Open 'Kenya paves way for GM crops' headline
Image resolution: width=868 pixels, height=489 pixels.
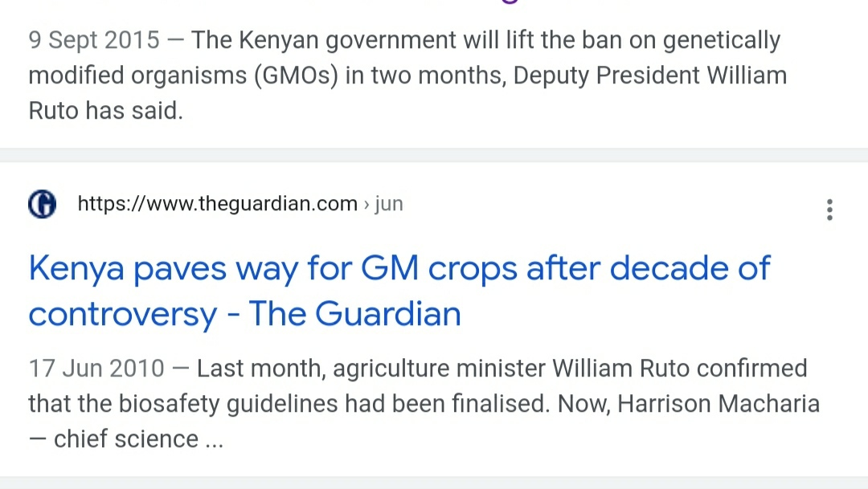click(x=399, y=291)
